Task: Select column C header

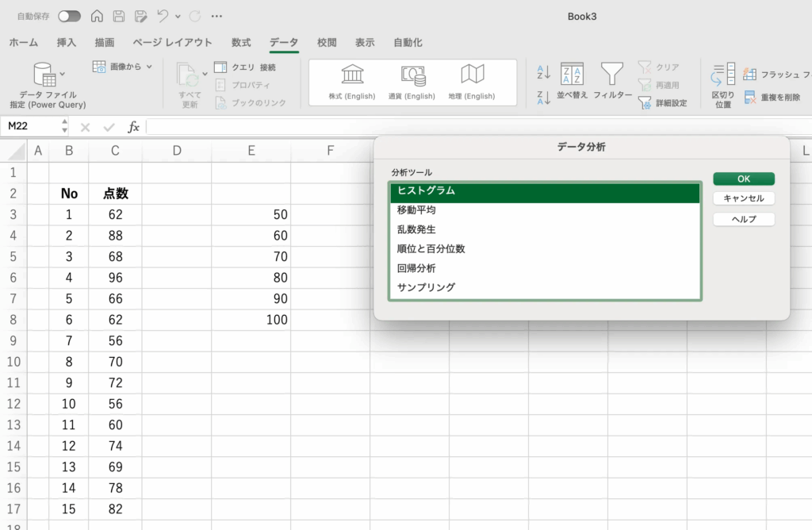Action: (x=115, y=151)
